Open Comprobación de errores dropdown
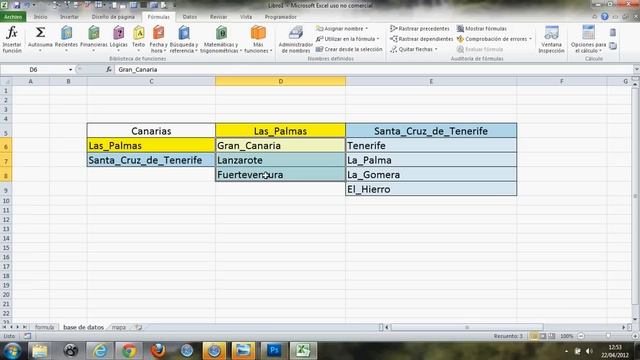The image size is (640, 360). point(530,39)
